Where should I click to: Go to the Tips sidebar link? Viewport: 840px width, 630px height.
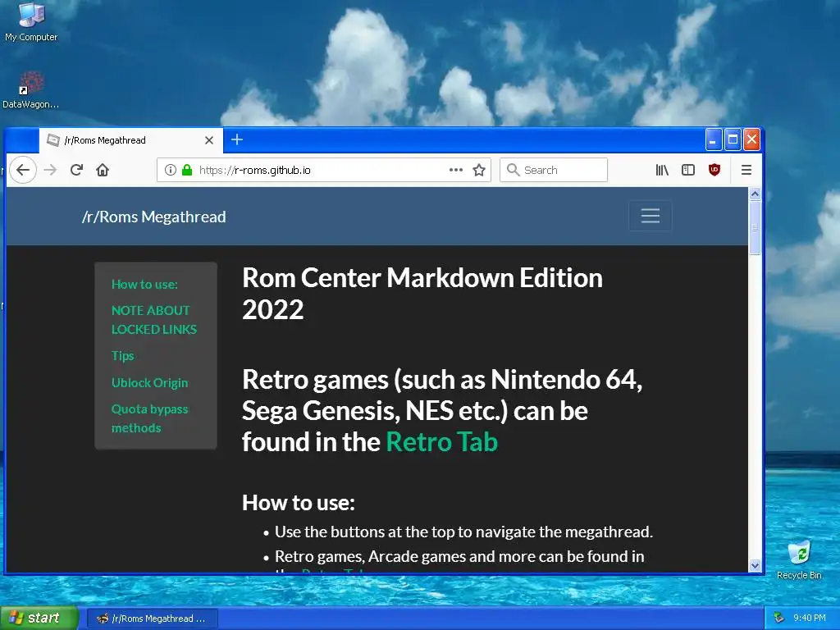[x=123, y=356]
